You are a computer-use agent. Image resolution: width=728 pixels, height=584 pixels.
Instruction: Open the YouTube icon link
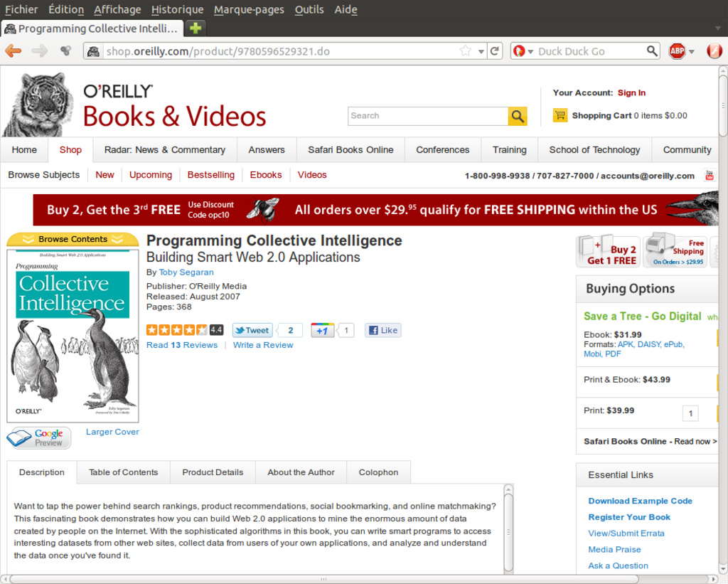[709, 176]
